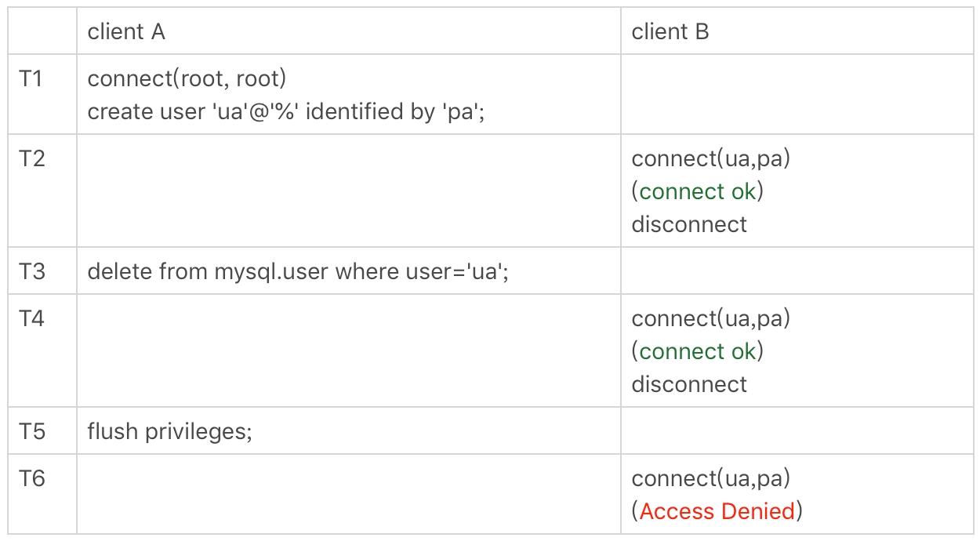Viewport: 980px width, 541px height.
Task: Select the T1 row label
Action: point(31,78)
